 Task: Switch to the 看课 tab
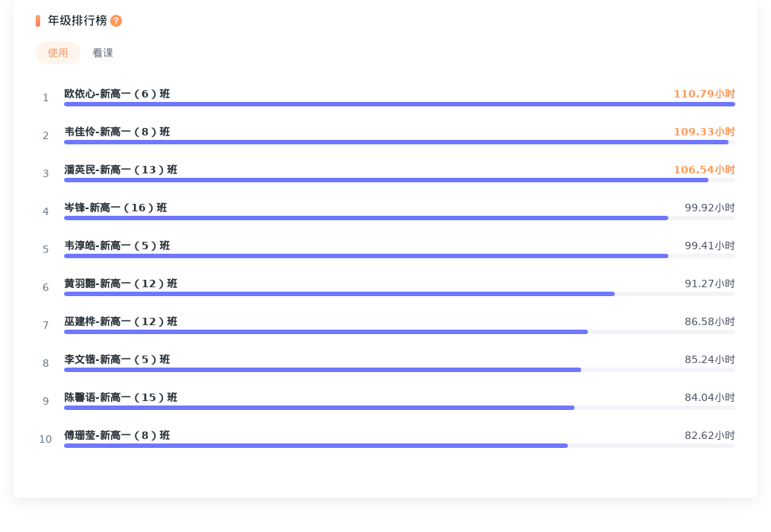click(103, 53)
